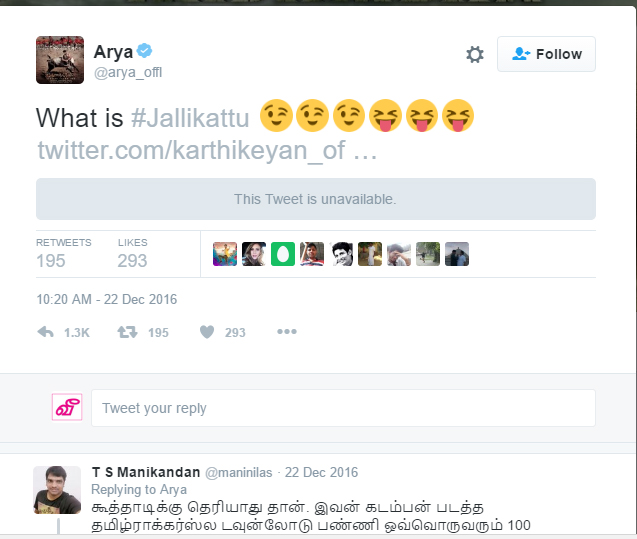Click into the Tweet your reply field

click(x=343, y=408)
